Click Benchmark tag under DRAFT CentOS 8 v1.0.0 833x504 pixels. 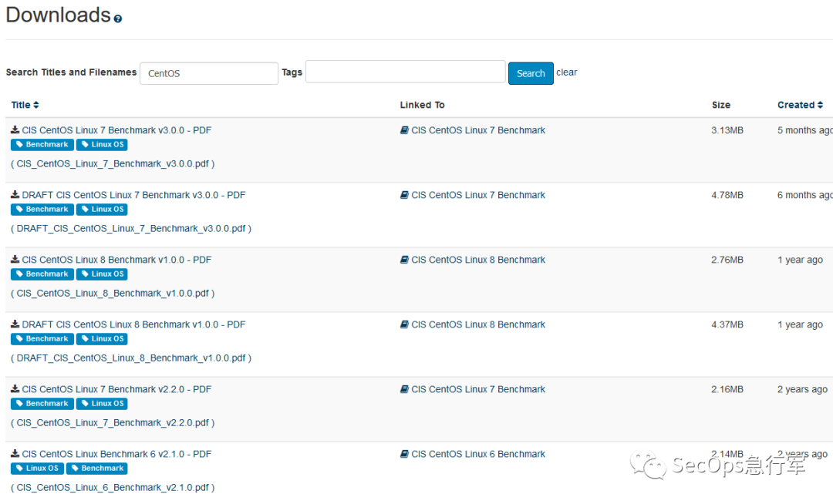[x=42, y=339]
